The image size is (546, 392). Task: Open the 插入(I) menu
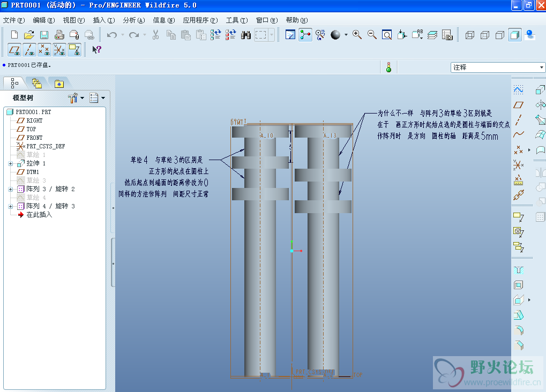pyautogui.click(x=104, y=20)
